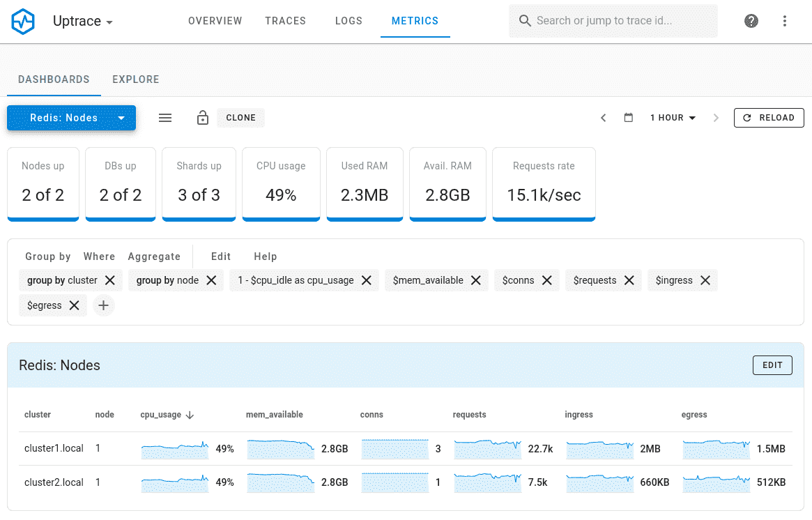Open the dashboard list hamburger icon
Viewport: 812px width, 520px height.
pos(165,117)
